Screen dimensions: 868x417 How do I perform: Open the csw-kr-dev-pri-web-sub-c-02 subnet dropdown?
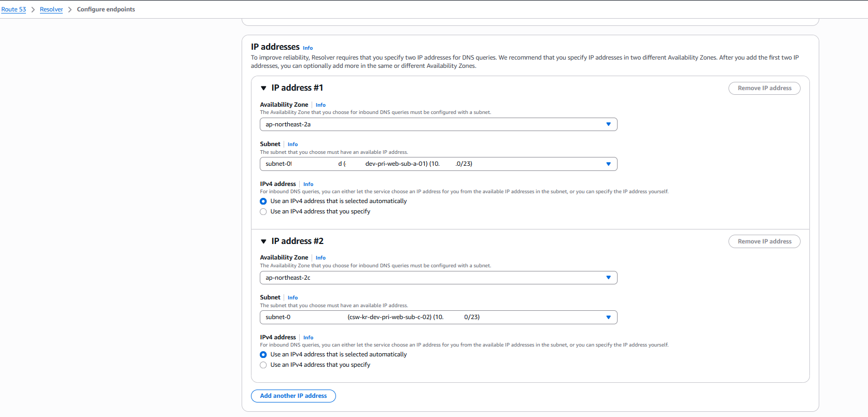pos(438,317)
